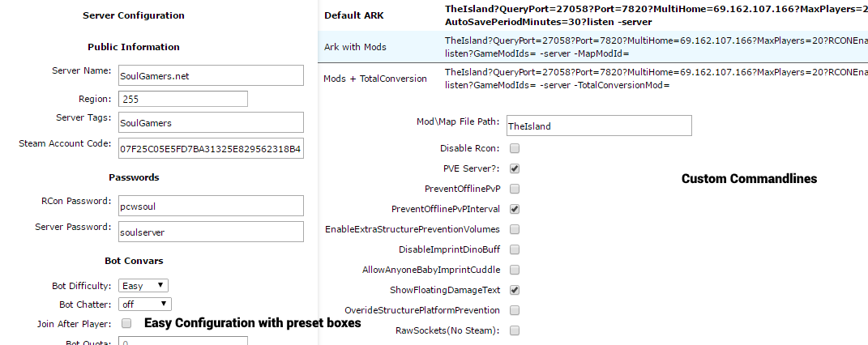Select the Ark with Mods commandline row
Screen dimensions: 868x345
pyautogui.click(x=355, y=47)
